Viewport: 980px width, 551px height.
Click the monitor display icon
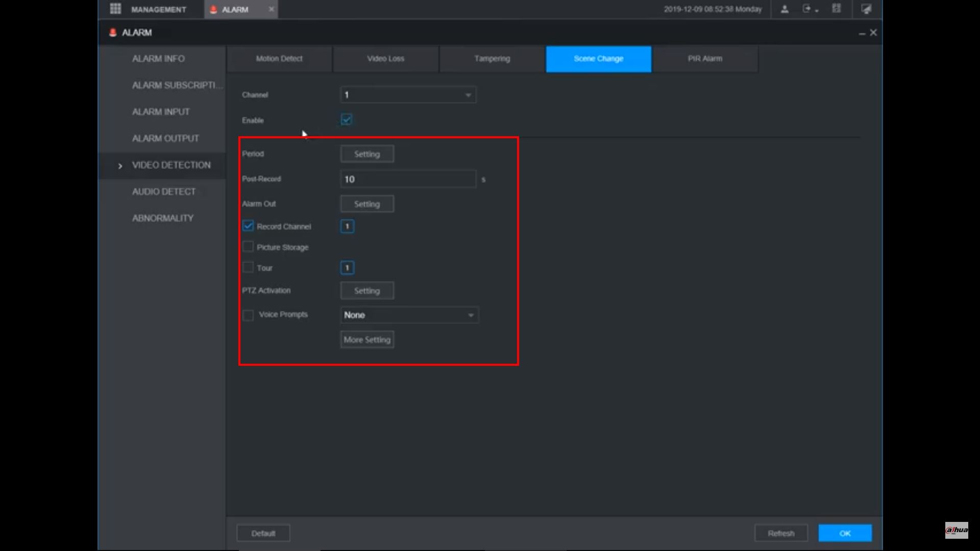click(x=866, y=9)
